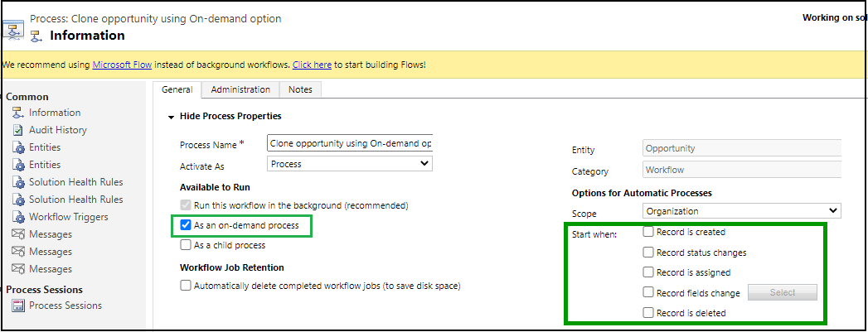Check the 'Record is assigned' option

coord(648,272)
